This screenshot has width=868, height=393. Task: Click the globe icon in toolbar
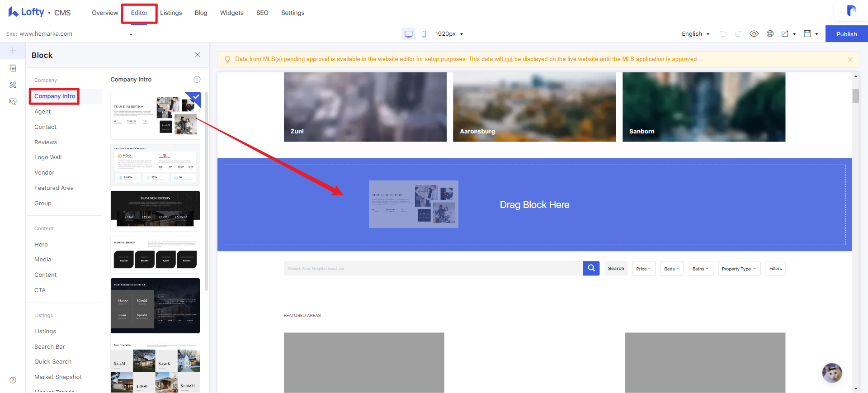pos(770,34)
